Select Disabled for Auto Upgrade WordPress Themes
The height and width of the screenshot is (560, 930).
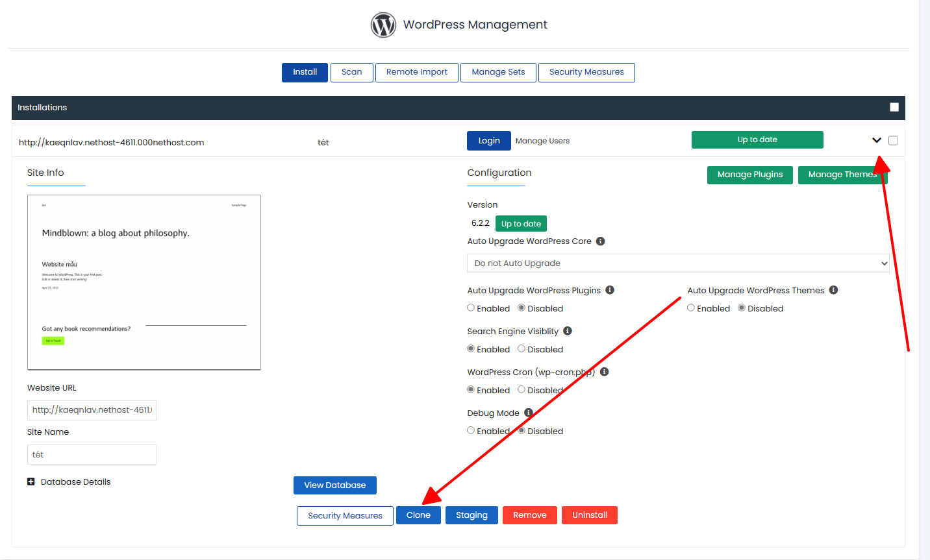coord(742,308)
